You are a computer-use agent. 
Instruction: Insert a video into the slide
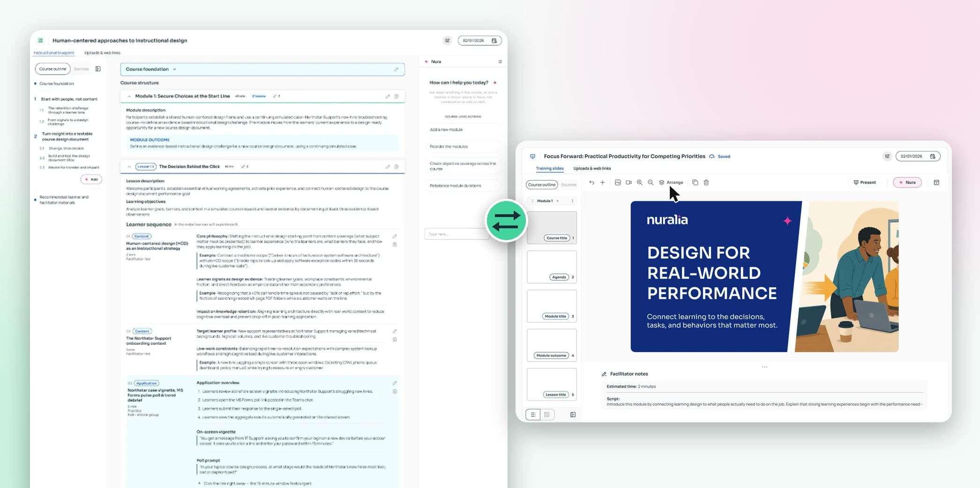628,182
